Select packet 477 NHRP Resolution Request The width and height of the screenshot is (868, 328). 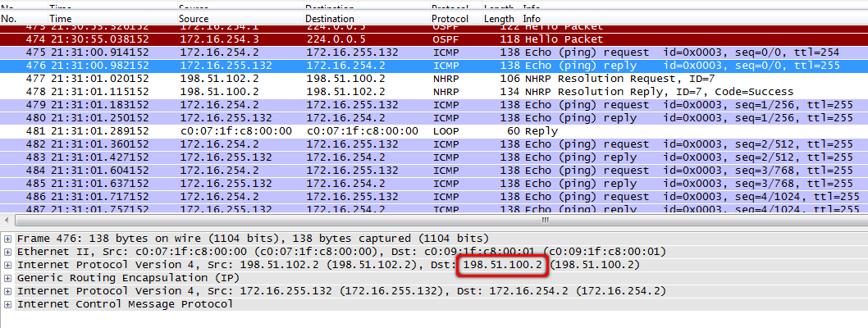434,79
